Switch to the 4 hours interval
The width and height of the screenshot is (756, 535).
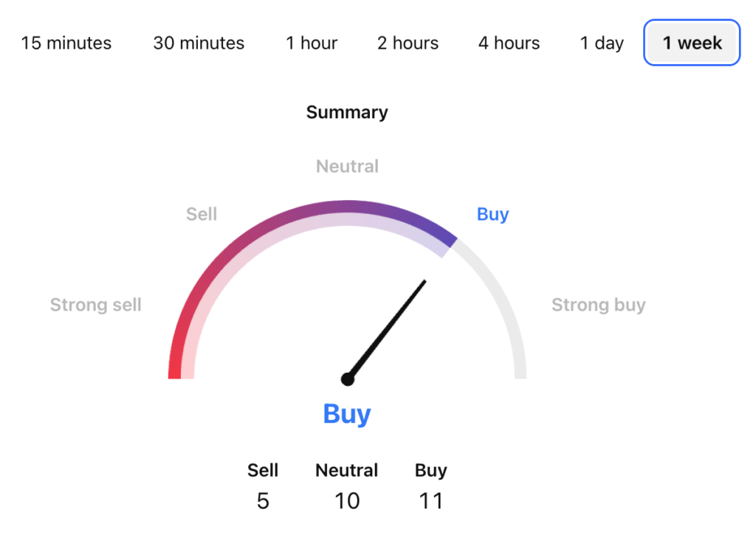(508, 43)
